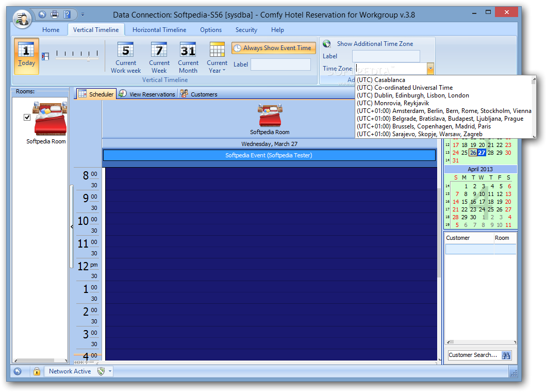Show the Current Month view
This screenshot has width=547, height=392.
(x=188, y=58)
